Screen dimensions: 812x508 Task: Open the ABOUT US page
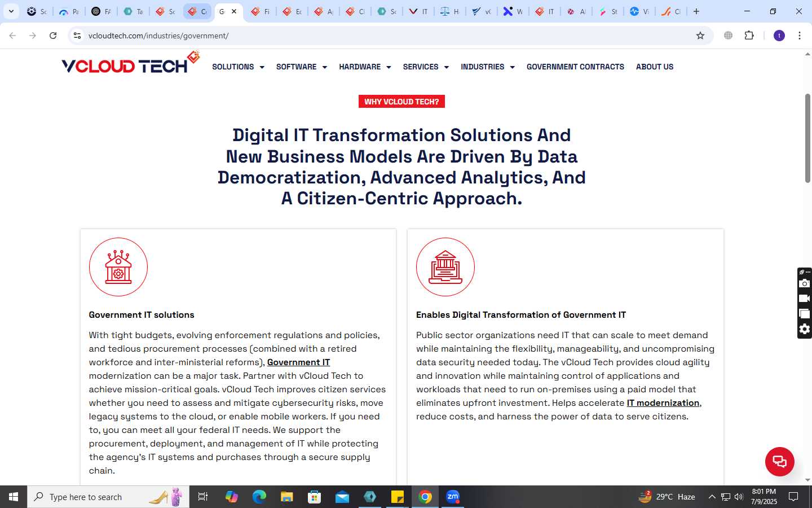[x=655, y=67]
